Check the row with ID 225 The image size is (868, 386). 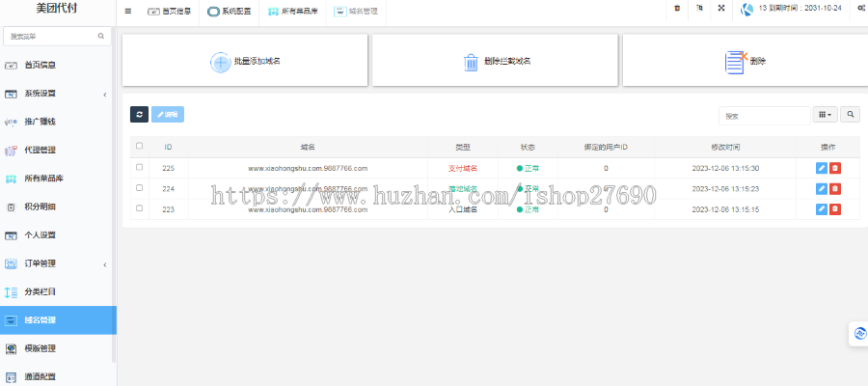coord(140,167)
